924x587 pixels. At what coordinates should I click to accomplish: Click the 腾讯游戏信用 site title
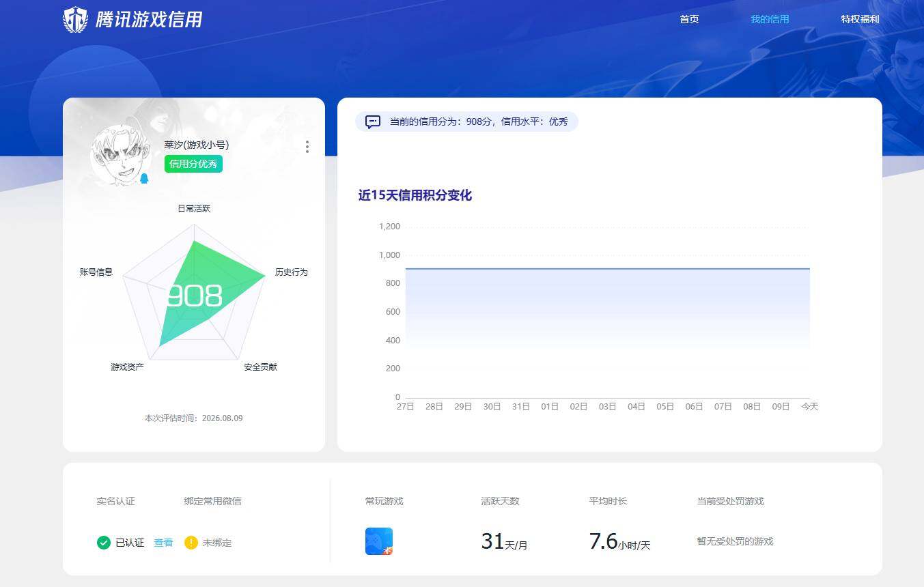(149, 19)
